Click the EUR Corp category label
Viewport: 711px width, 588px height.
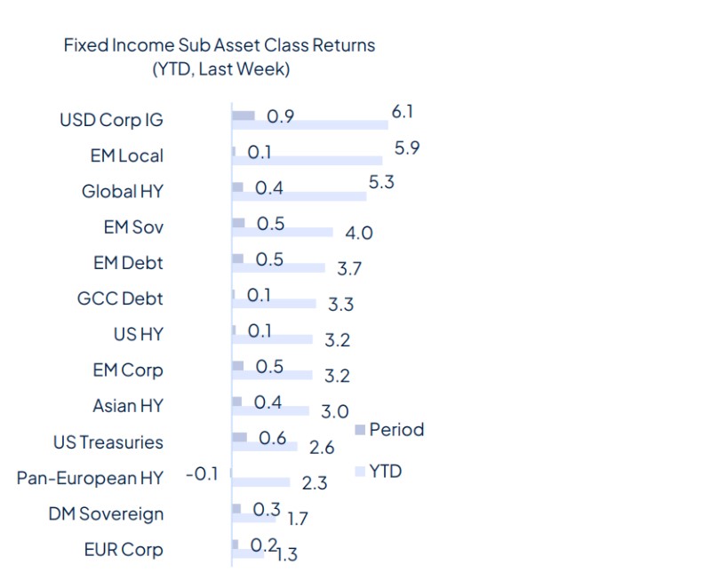[x=122, y=549]
